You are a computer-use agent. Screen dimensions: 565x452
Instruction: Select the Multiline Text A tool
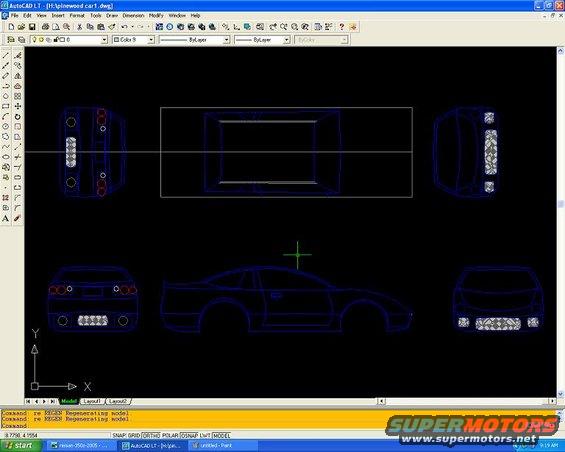(6, 218)
